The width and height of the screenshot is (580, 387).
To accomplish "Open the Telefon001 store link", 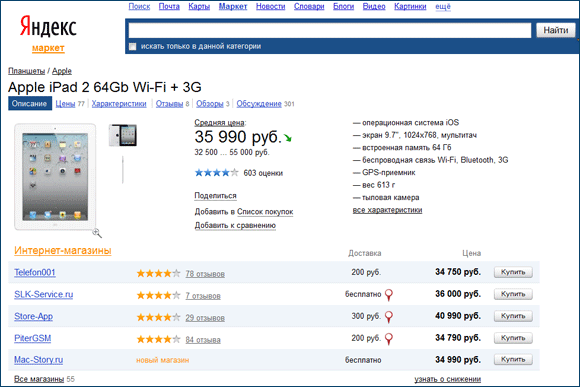I will [35, 273].
